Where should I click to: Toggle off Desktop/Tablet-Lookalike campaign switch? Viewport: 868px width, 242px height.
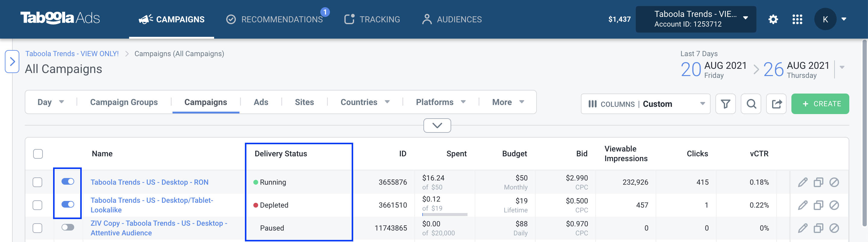(68, 204)
